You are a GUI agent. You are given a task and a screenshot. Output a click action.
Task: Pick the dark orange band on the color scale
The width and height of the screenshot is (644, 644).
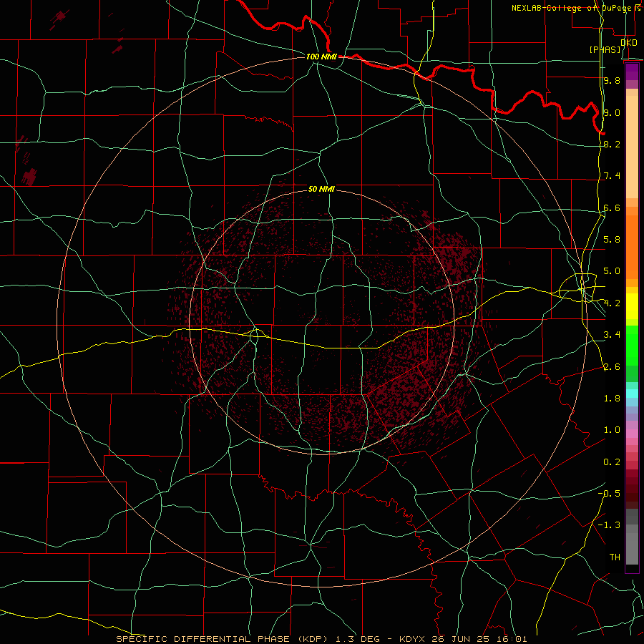click(x=632, y=247)
